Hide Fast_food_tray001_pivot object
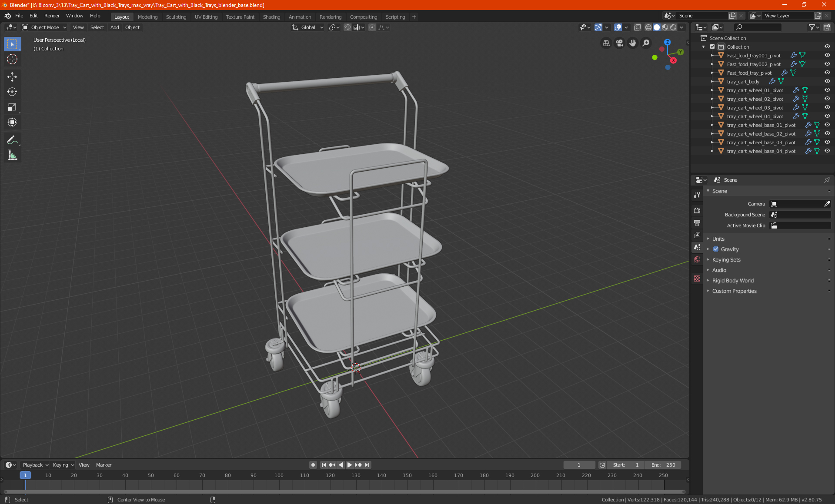 click(827, 55)
